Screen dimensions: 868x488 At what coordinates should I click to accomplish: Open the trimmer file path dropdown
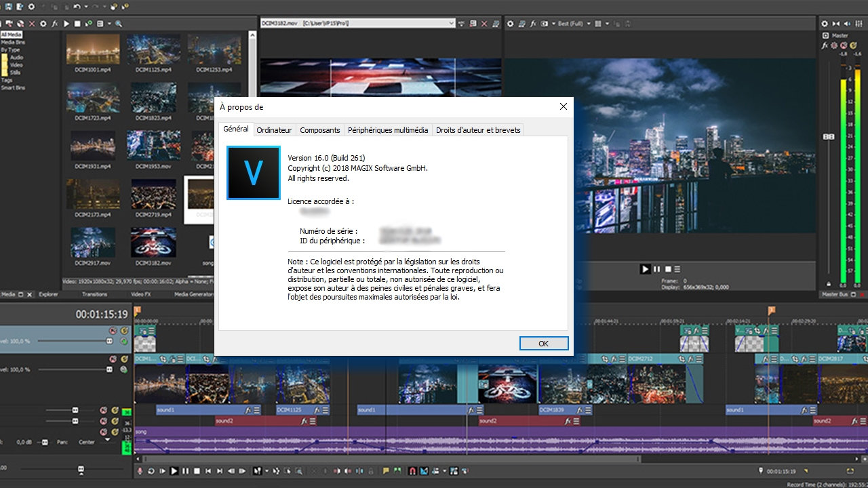click(452, 23)
